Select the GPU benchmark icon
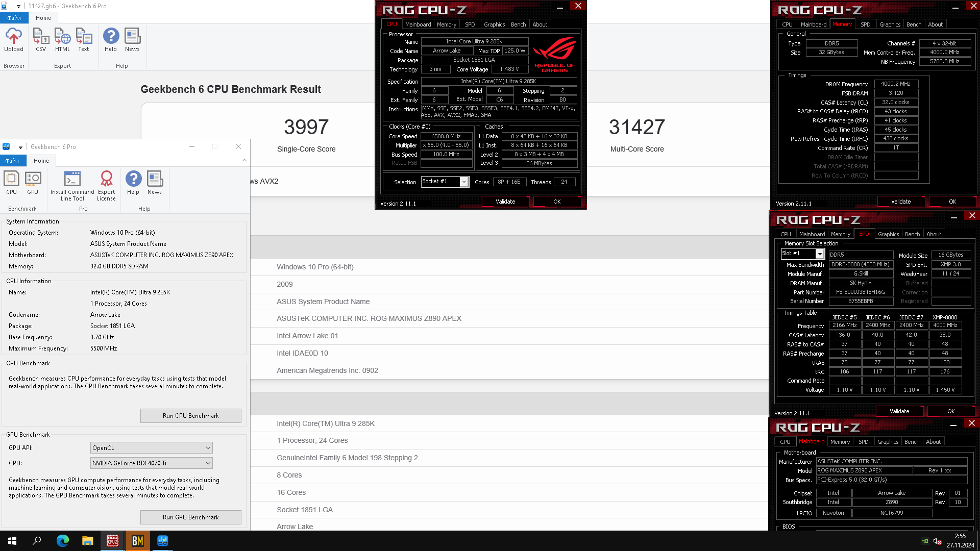 (33, 183)
